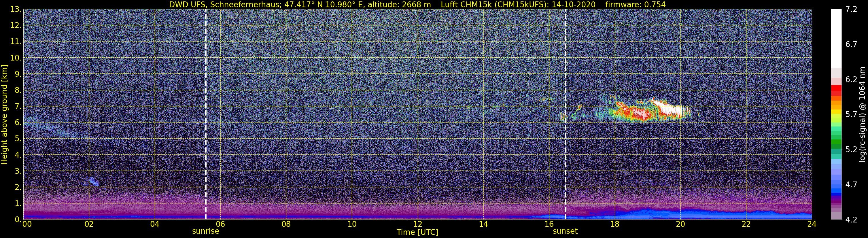Click the colorbar value '4.2'
Image resolution: width=868 pixels, height=238 pixels.
pyautogui.click(x=851, y=220)
